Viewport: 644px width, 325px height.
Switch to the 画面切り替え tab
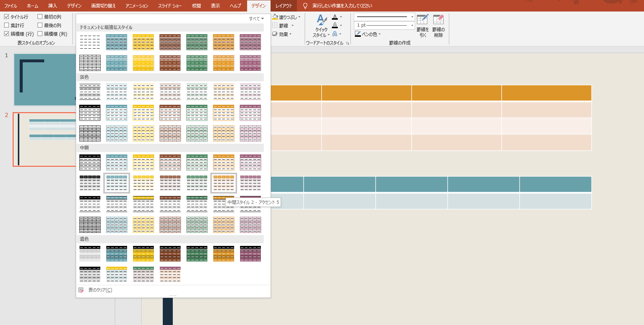click(104, 6)
